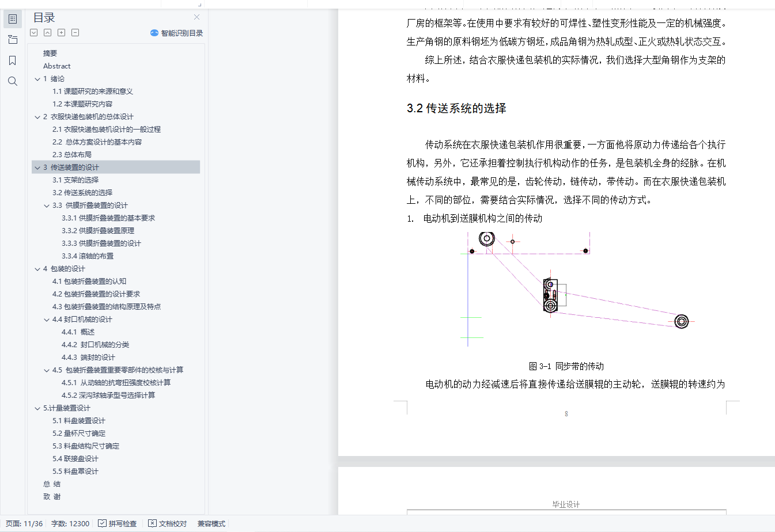Go to "1.1 课题研究的来源和意义"

pos(93,92)
